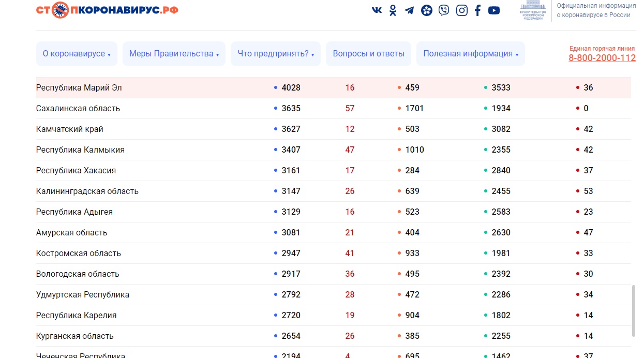Click 'Официальная информация о коронавирусе в России' text

(596, 10)
